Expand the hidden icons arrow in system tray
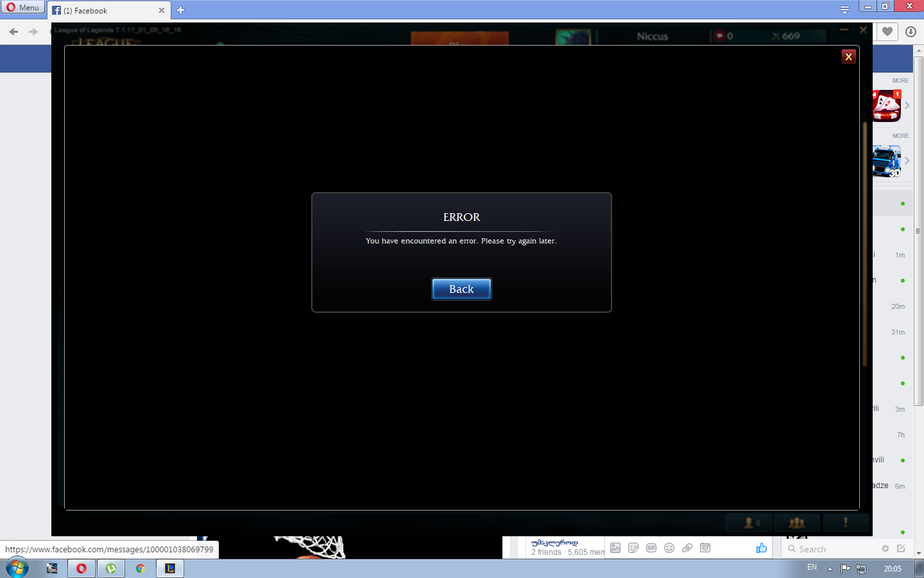924x578 pixels. pyautogui.click(x=830, y=568)
